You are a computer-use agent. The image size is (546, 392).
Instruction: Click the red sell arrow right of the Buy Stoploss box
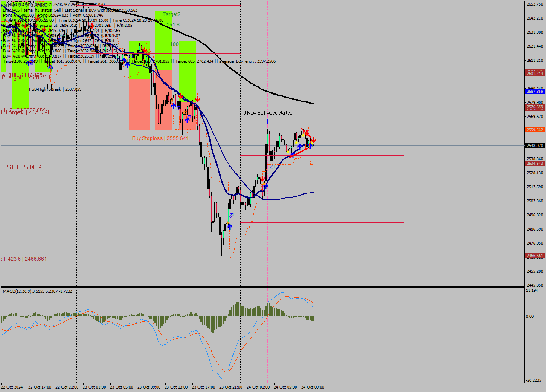point(197,99)
